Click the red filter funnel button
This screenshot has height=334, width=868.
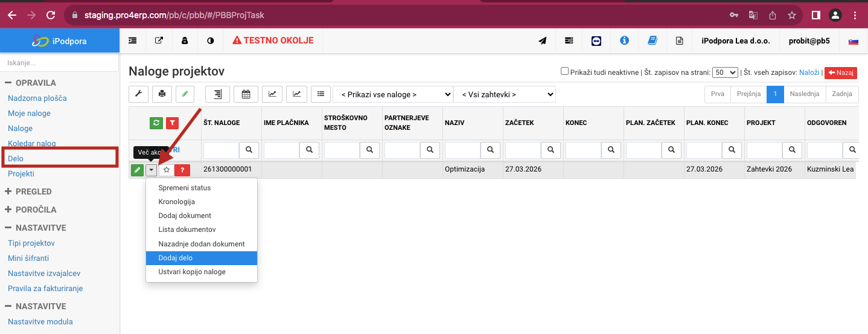pos(173,123)
